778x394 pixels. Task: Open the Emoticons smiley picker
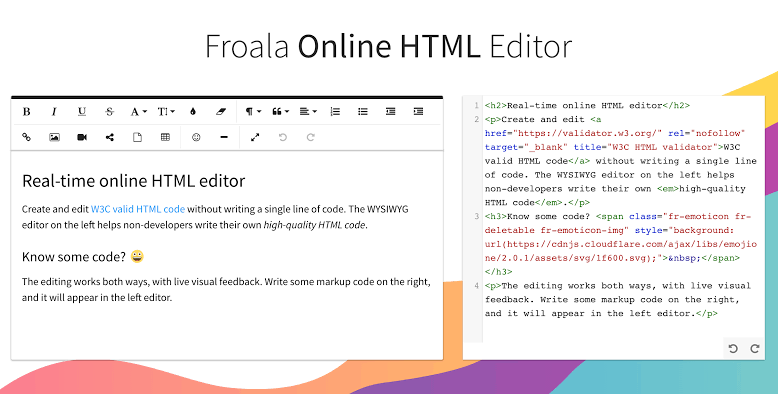196,137
